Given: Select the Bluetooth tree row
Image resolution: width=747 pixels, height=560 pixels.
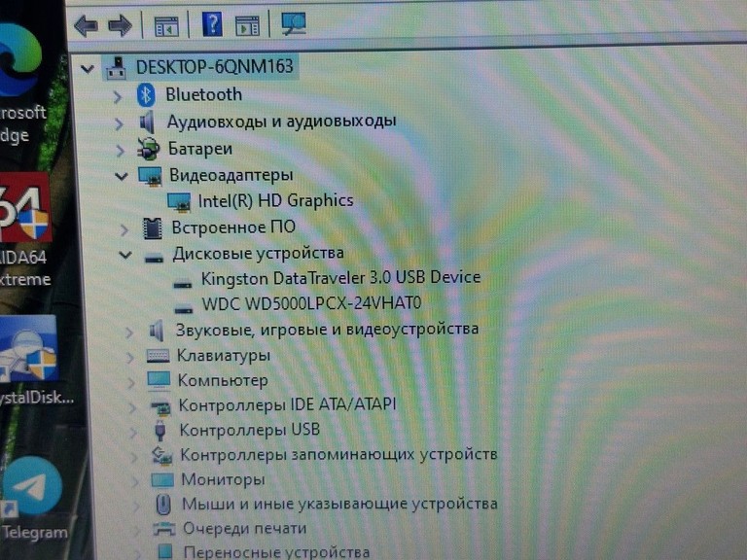Looking at the screenshot, I should click(203, 94).
